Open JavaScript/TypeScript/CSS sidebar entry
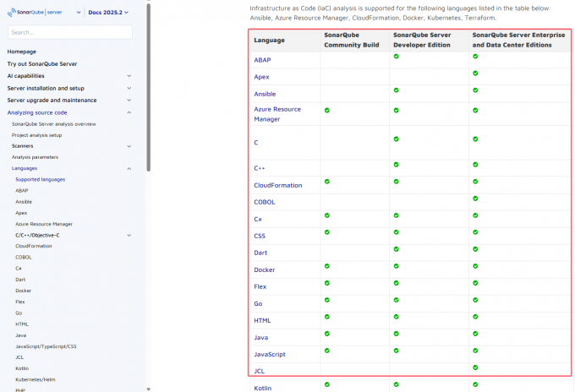Viewport: 575px width, 392px height. point(46,346)
